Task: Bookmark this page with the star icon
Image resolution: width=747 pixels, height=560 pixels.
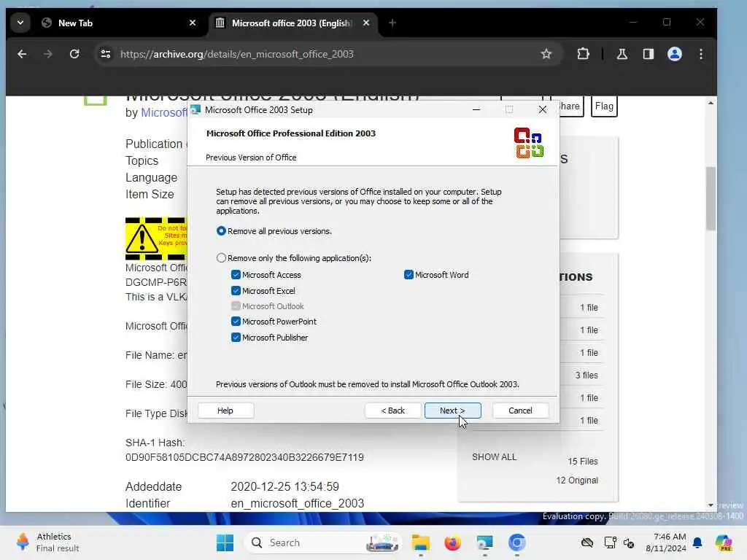Action: click(546, 54)
